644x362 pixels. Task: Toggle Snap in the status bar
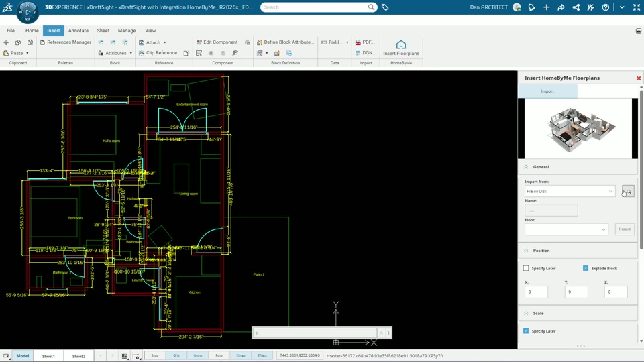pyautogui.click(x=155, y=355)
